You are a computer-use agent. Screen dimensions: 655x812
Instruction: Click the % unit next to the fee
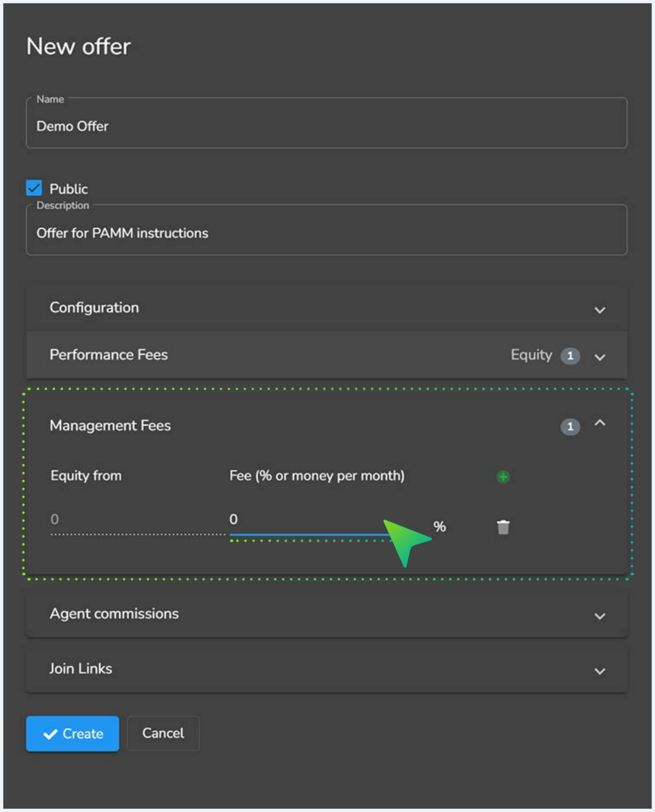[439, 527]
